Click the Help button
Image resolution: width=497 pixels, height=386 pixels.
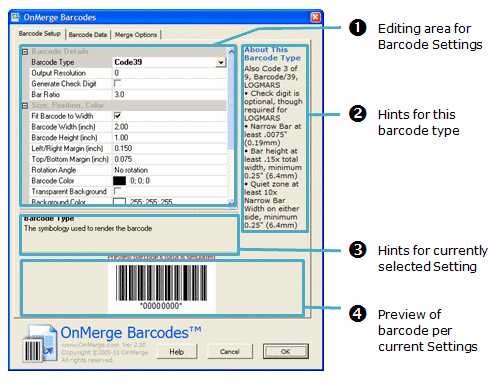(177, 352)
